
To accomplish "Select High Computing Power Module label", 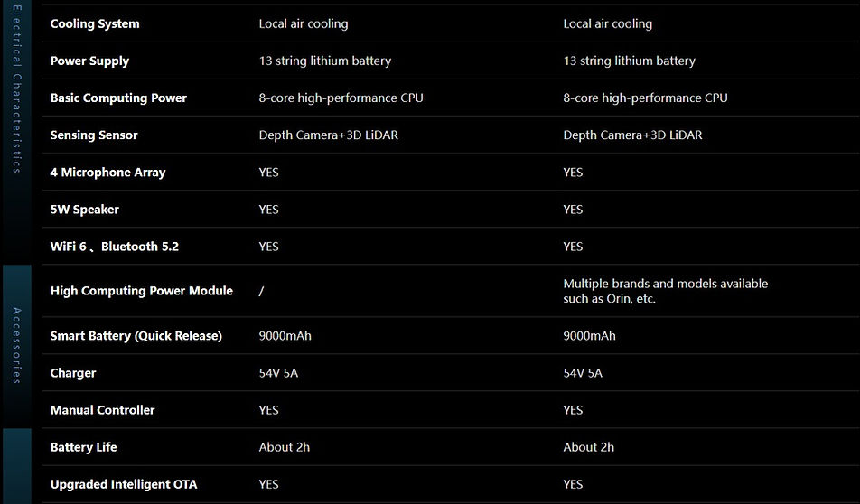I will click(142, 291).
